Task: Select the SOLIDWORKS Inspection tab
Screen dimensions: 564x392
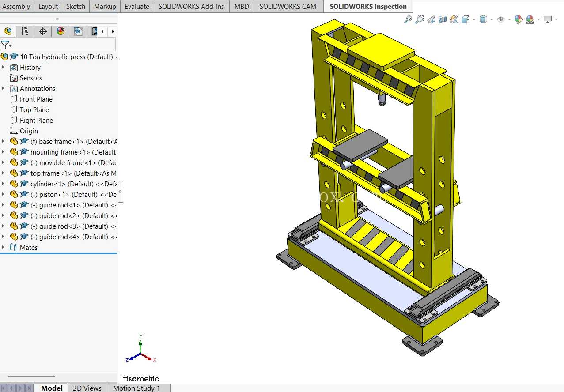Action: [x=368, y=6]
